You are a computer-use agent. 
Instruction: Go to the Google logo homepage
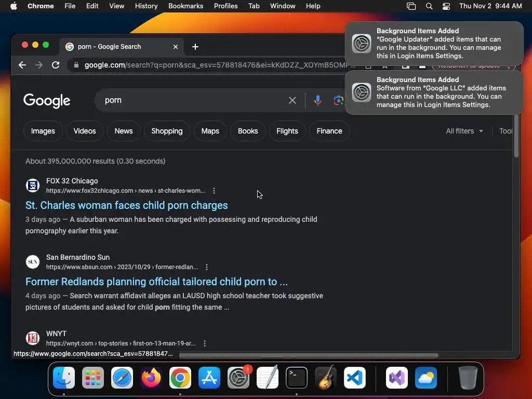click(47, 101)
